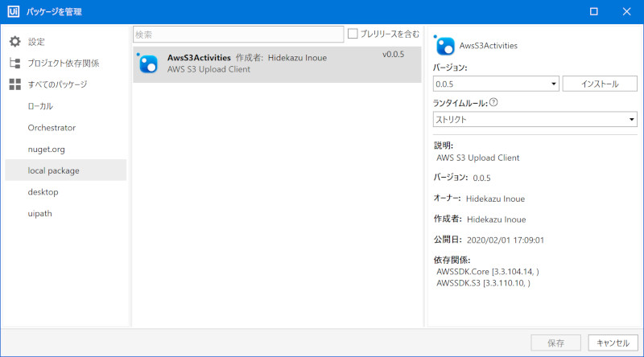Image resolution: width=644 pixels, height=357 pixels.
Task: Click the runtime rule help icon
Action: click(493, 102)
